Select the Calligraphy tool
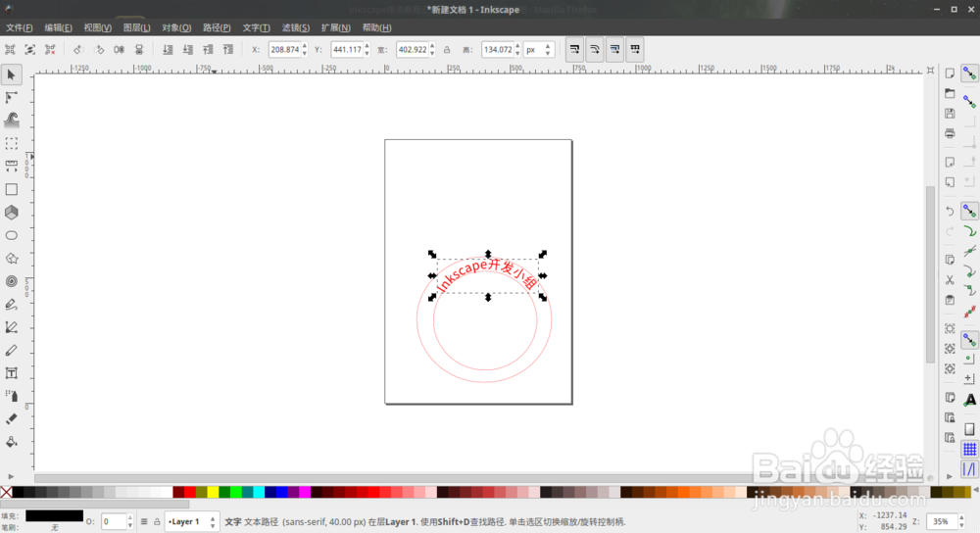980x533 pixels. tap(11, 350)
